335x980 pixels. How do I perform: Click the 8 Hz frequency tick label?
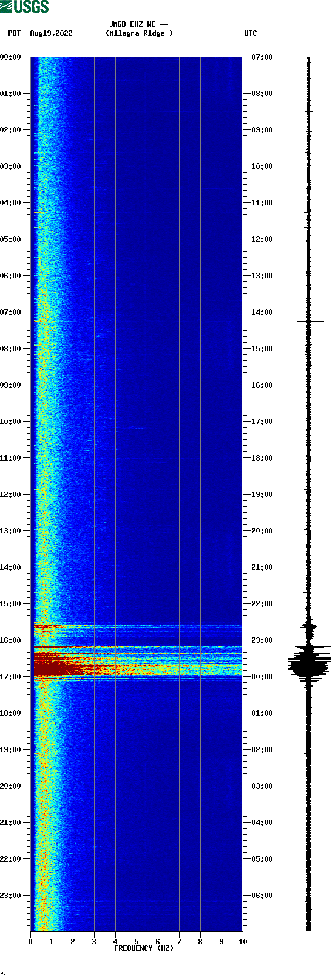200,942
